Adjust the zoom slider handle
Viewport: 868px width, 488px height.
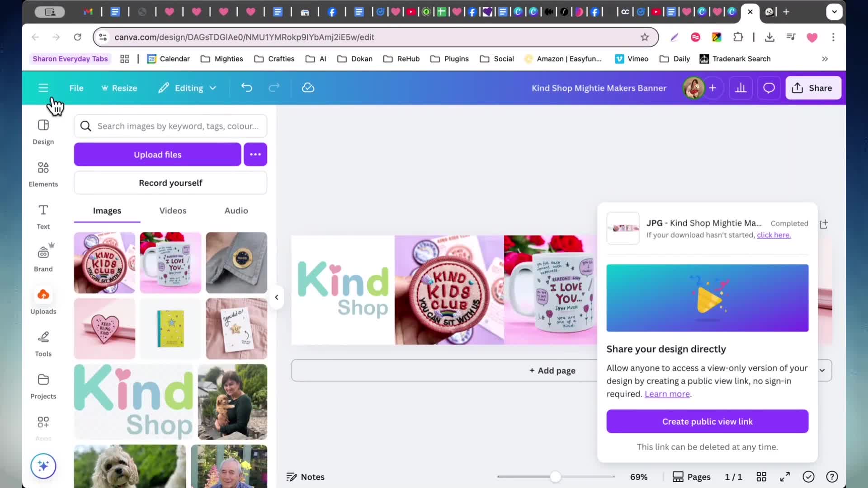point(556,477)
